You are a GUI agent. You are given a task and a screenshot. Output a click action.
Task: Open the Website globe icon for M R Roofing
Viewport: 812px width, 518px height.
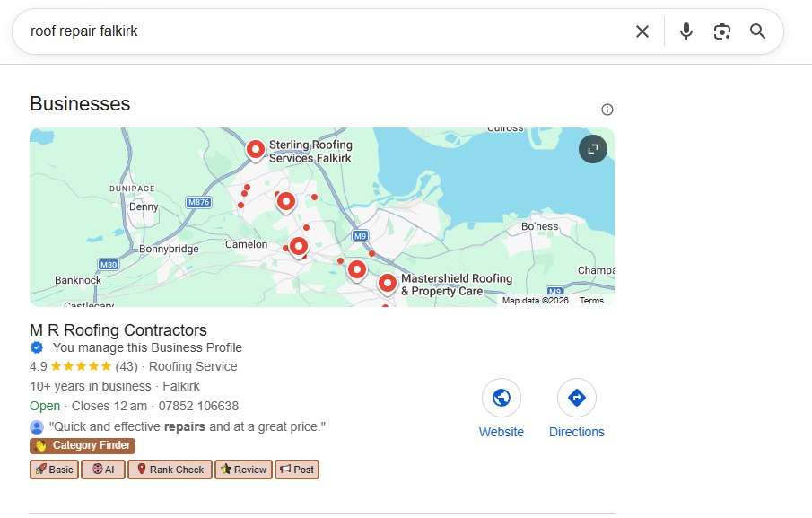point(501,397)
